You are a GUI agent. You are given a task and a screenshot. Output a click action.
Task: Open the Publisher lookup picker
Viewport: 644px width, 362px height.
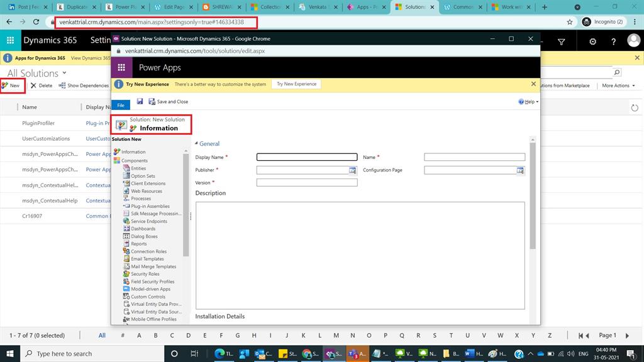[x=352, y=170]
